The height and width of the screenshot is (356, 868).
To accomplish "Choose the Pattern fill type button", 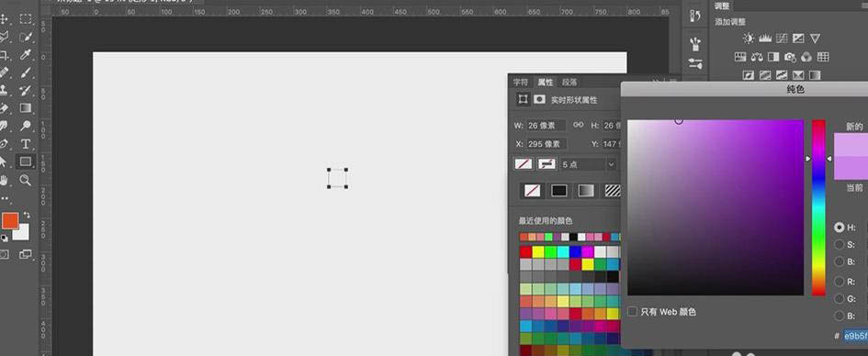I will (613, 191).
